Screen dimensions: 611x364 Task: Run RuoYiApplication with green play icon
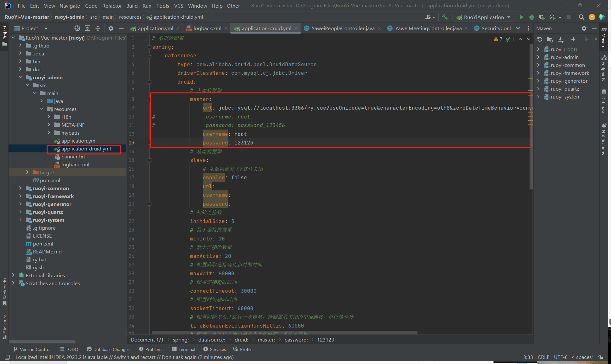(x=521, y=17)
